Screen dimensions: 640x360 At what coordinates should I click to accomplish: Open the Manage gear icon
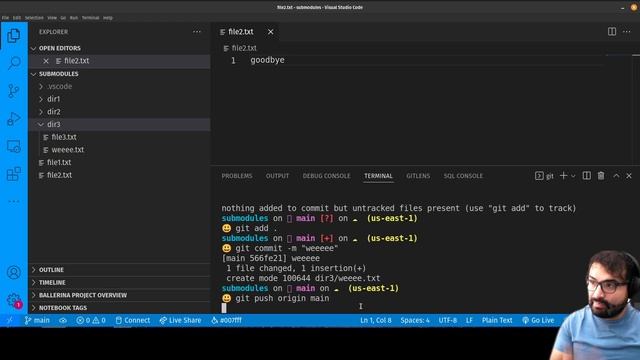13,300
